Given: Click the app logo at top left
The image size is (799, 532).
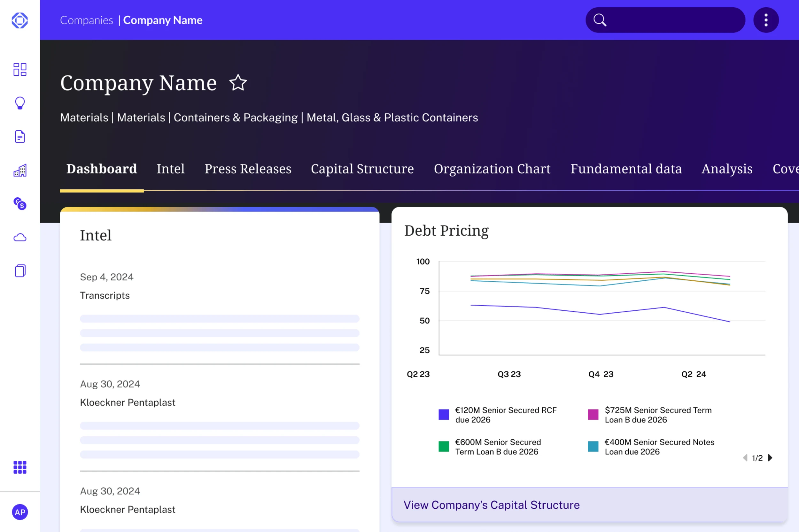Looking at the screenshot, I should (20, 20).
